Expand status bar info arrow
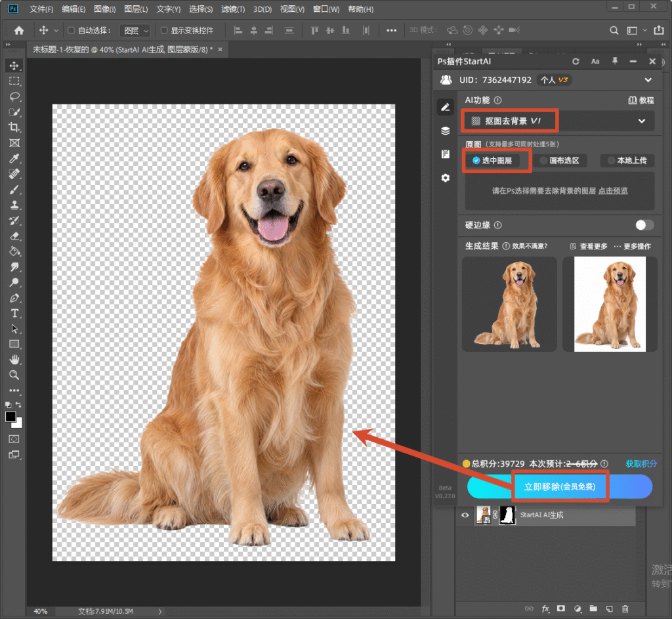Image resolution: width=672 pixels, height=619 pixels. (x=160, y=612)
